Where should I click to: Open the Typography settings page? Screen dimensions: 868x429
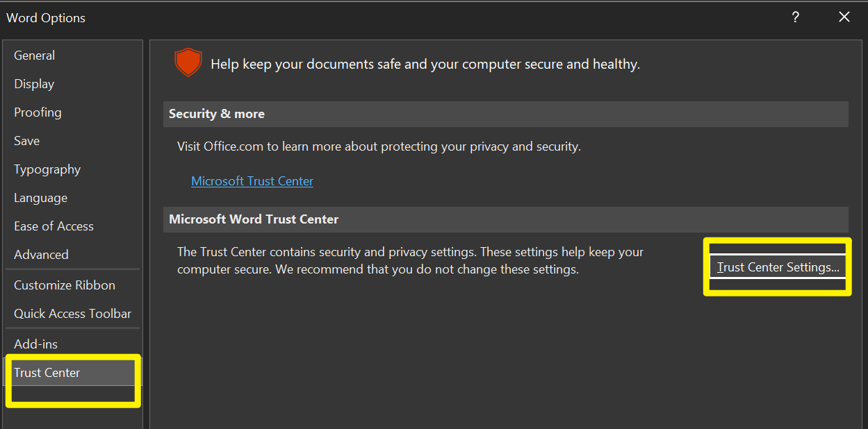coord(47,169)
